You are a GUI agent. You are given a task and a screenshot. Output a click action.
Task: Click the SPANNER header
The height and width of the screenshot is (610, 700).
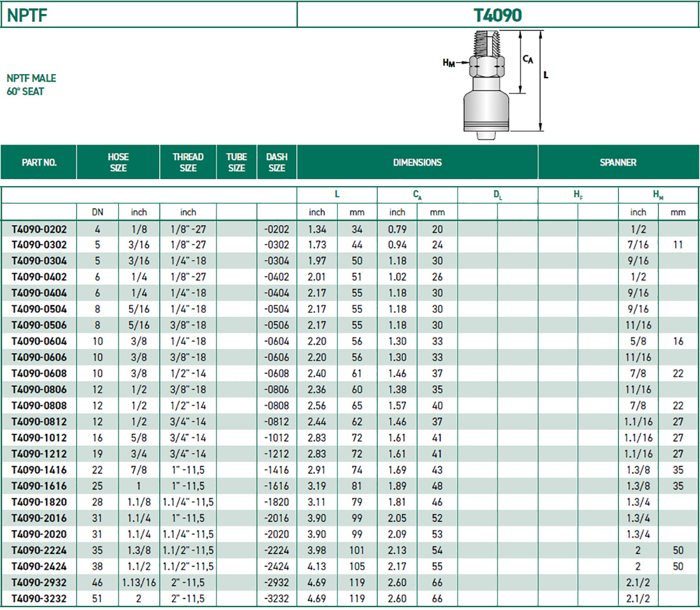[618, 162]
